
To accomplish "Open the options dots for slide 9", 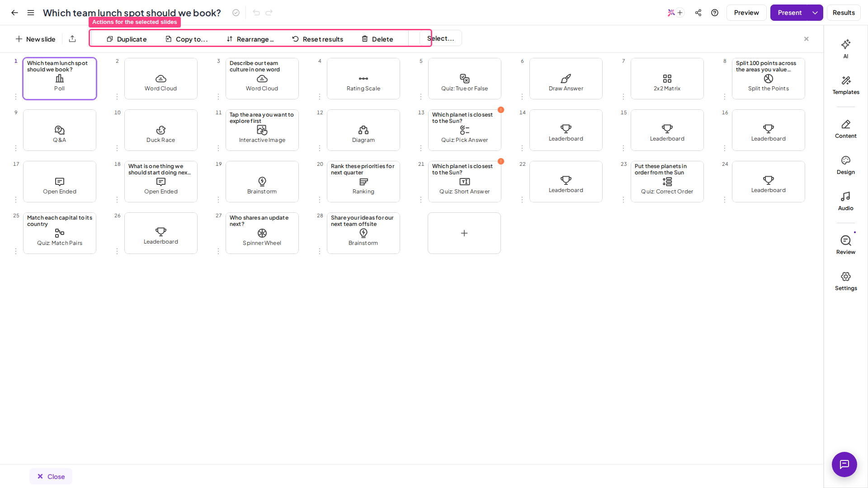I will (x=16, y=148).
